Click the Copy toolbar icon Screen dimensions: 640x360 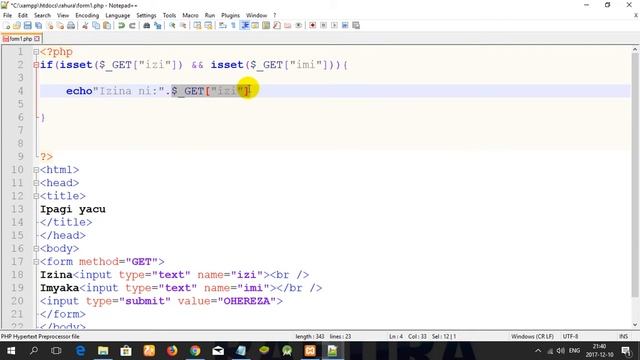(96, 25)
